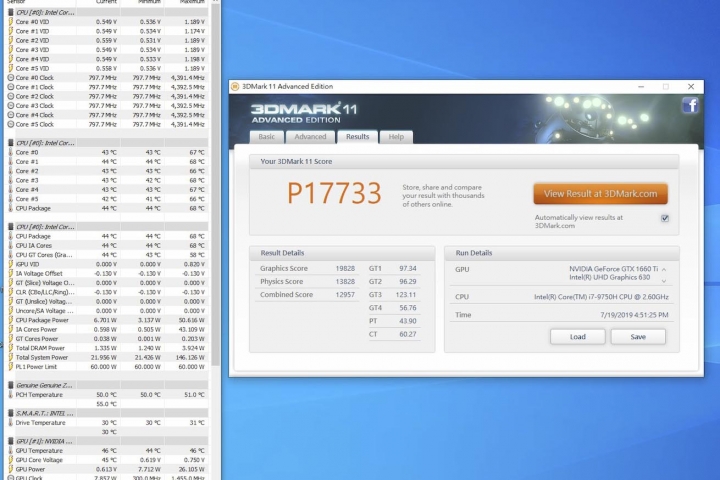Screen dimensions: 720x480
Task: Click the Core #2 Clock sensor icon
Action: (x=11, y=96)
